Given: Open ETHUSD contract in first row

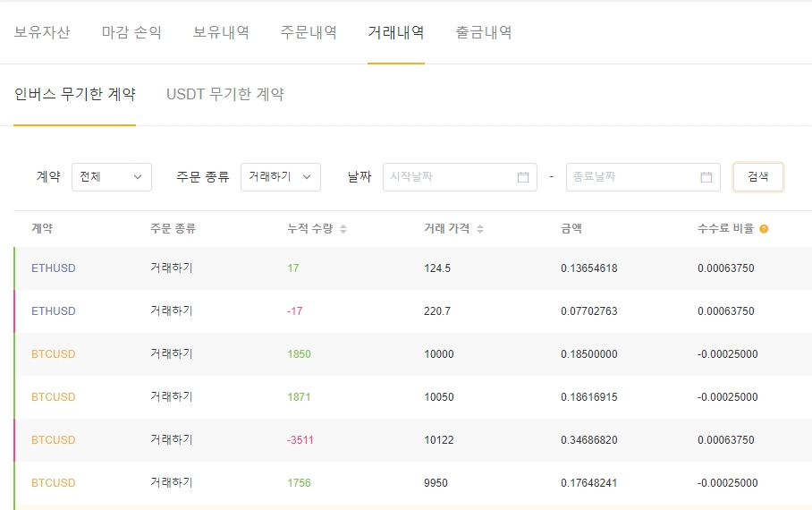Looking at the screenshot, I should [x=54, y=268].
